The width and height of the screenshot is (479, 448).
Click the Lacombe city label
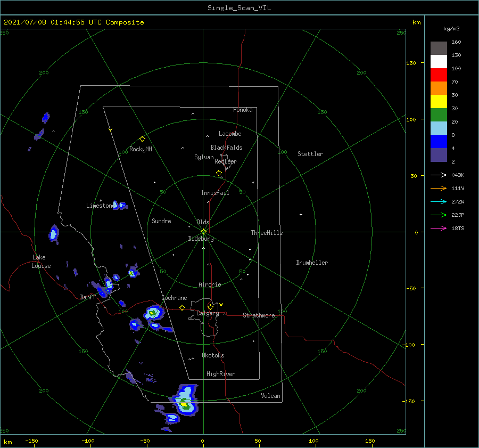230,134
